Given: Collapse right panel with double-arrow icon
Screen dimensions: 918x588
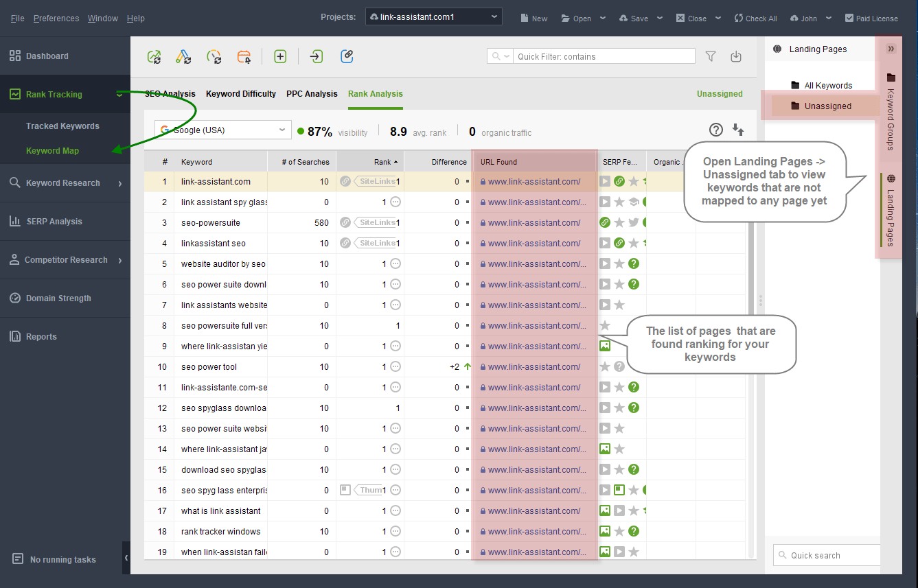Looking at the screenshot, I should (x=891, y=49).
